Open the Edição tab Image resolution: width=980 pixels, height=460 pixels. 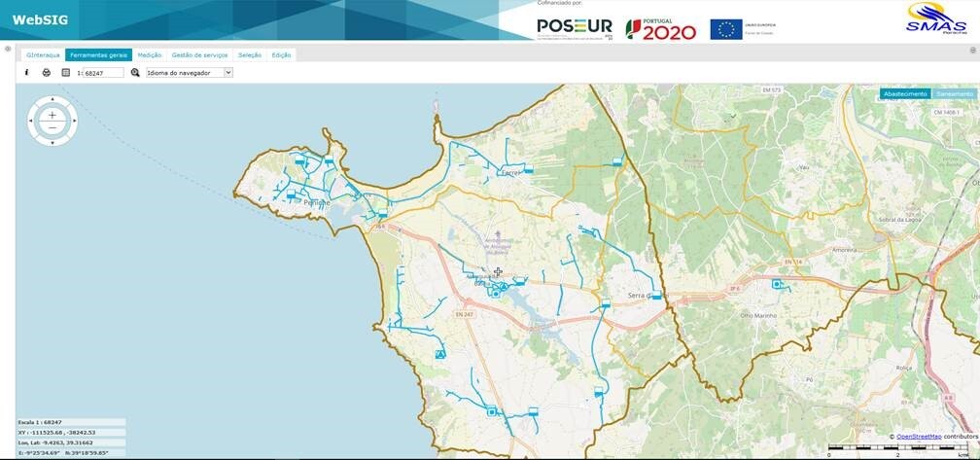point(281,55)
